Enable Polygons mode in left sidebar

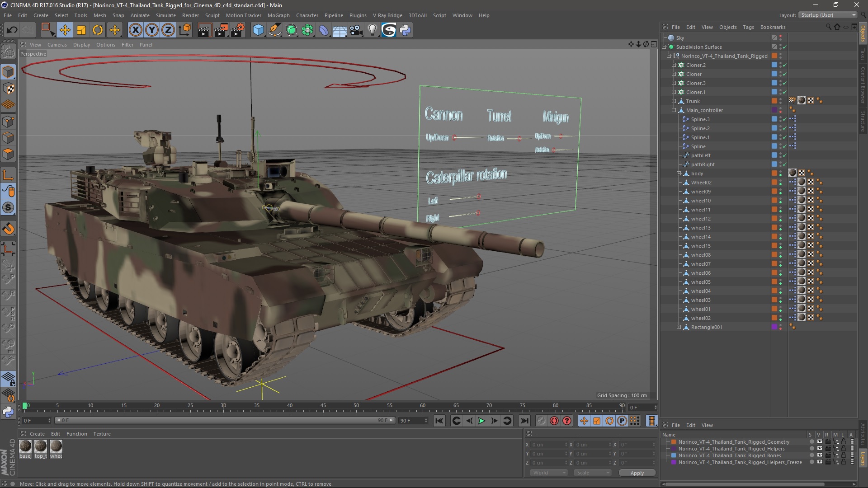[x=8, y=155]
